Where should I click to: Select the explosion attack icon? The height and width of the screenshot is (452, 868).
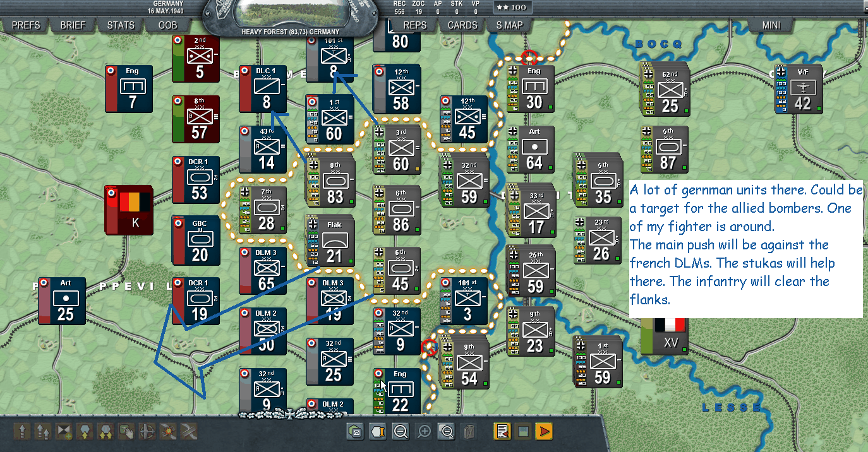(x=169, y=432)
